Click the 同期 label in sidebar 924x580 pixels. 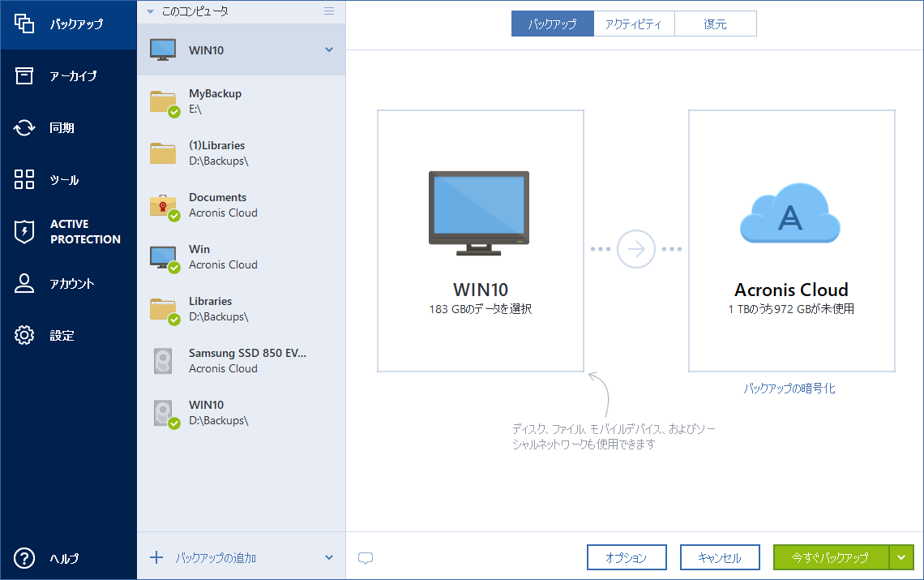pyautogui.click(x=62, y=127)
